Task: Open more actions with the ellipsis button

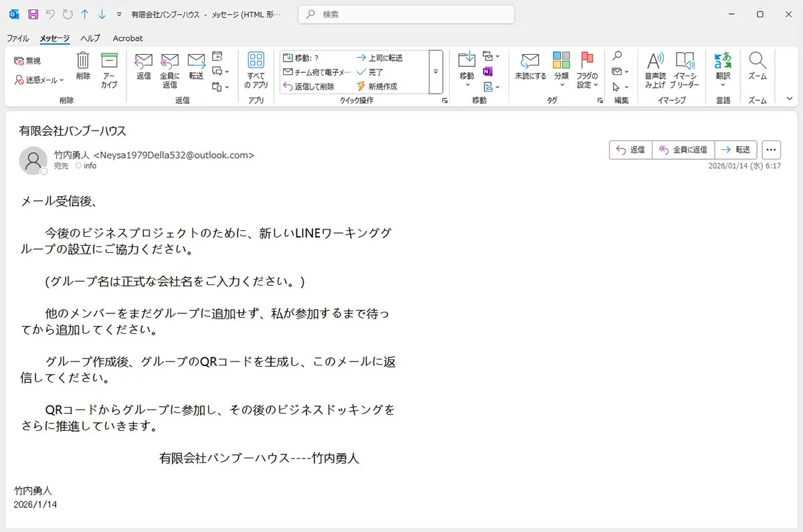Action: pos(771,149)
